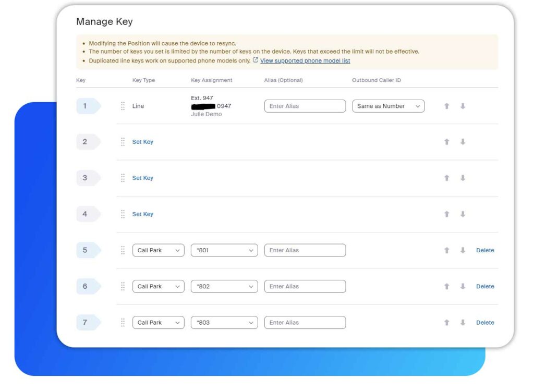Grab the drag handle next to Key 2
The image size is (534, 392).
click(x=123, y=141)
